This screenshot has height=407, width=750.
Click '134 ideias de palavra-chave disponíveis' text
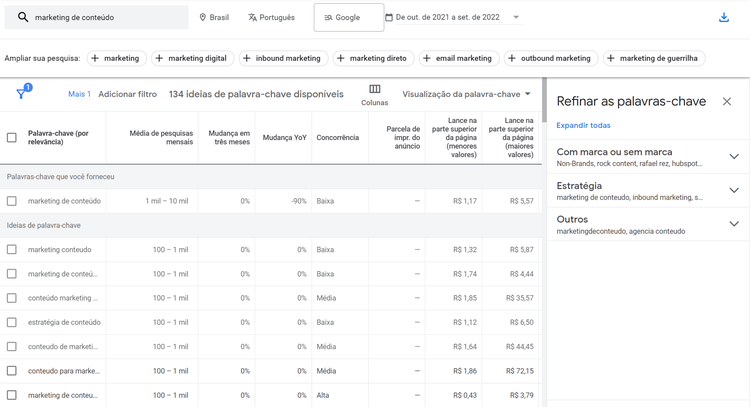pyautogui.click(x=256, y=94)
